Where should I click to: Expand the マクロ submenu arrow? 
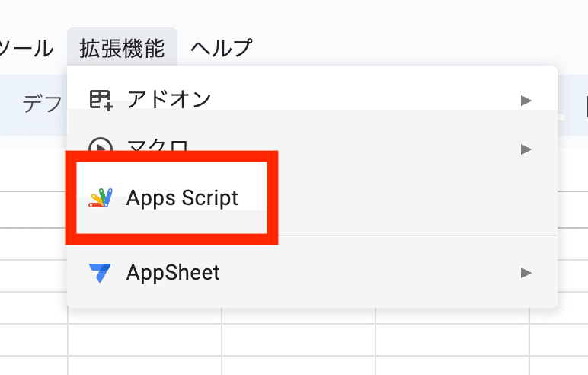point(526,149)
